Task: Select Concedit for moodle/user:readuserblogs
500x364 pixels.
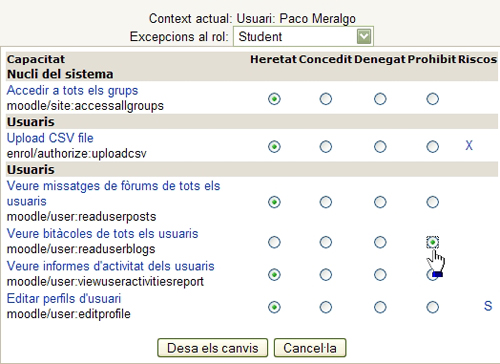Action: [x=326, y=242]
